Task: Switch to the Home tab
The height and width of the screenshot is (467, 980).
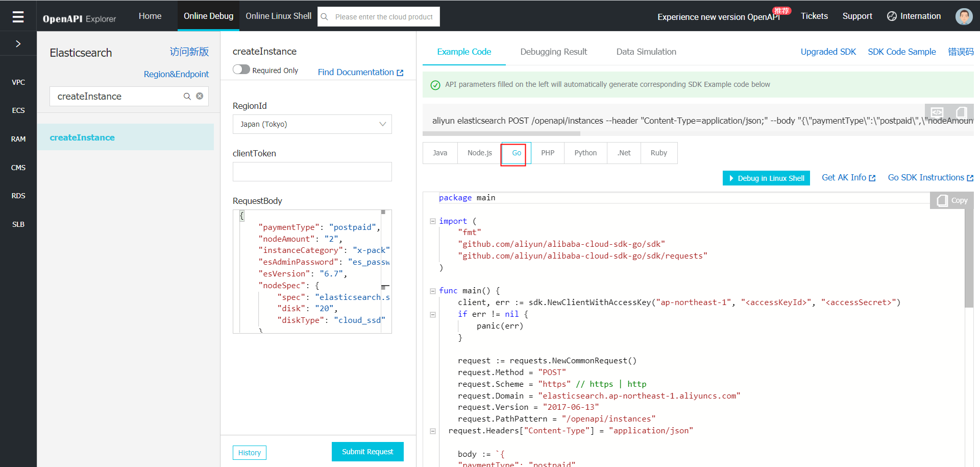Action: [150, 16]
